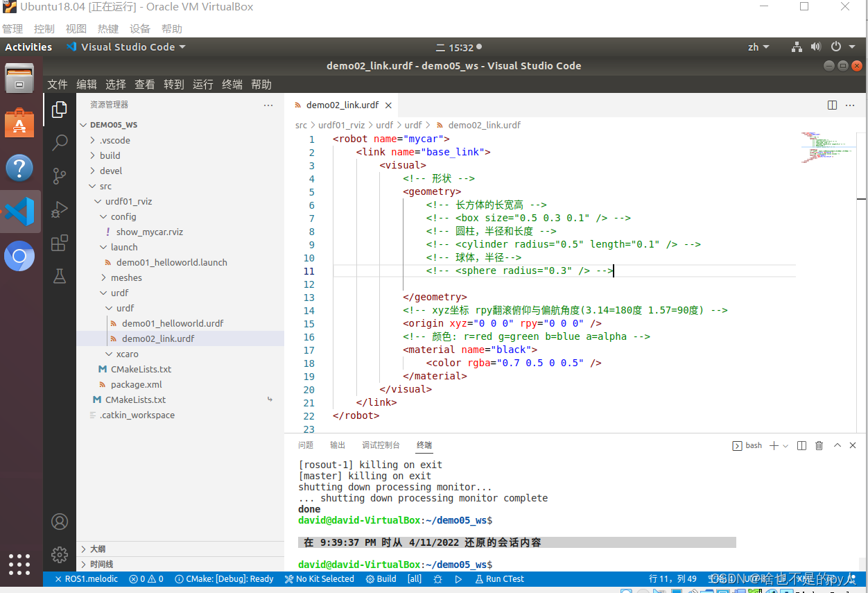
Task: Open the Extensions view
Action: click(60, 243)
